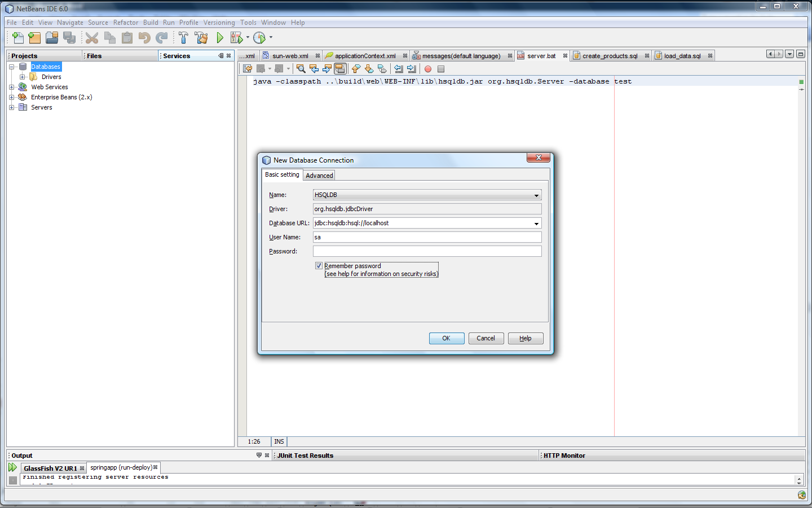
Task: Click into the Password input field
Action: (427, 251)
